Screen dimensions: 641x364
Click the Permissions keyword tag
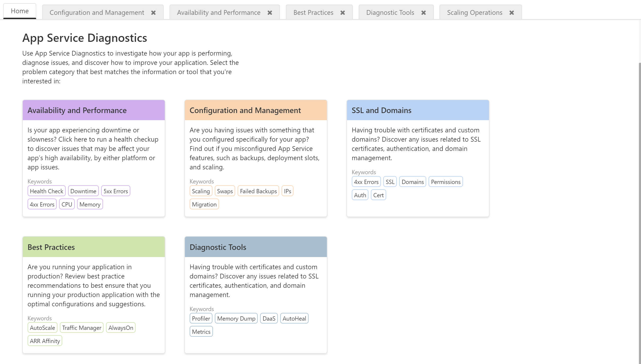pos(446,182)
